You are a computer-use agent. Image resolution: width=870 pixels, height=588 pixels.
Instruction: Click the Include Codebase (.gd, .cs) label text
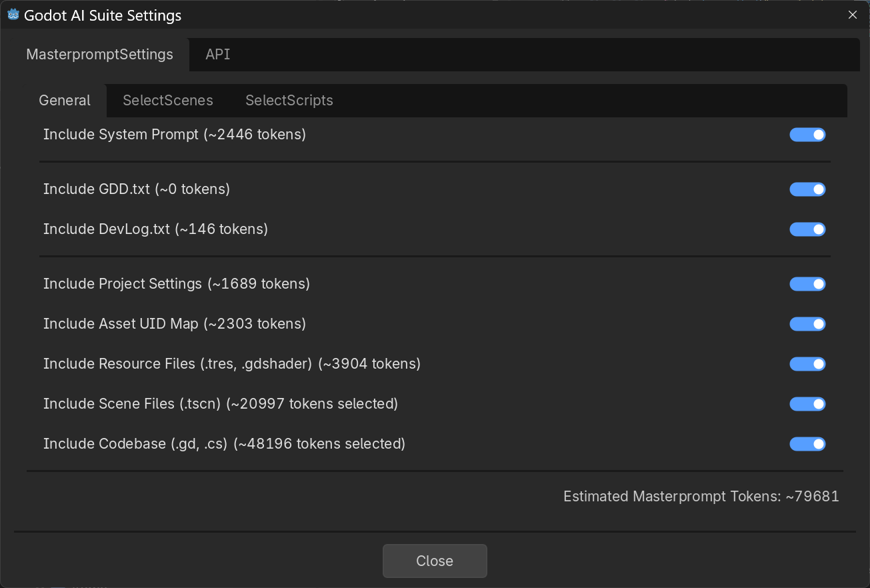coord(224,444)
